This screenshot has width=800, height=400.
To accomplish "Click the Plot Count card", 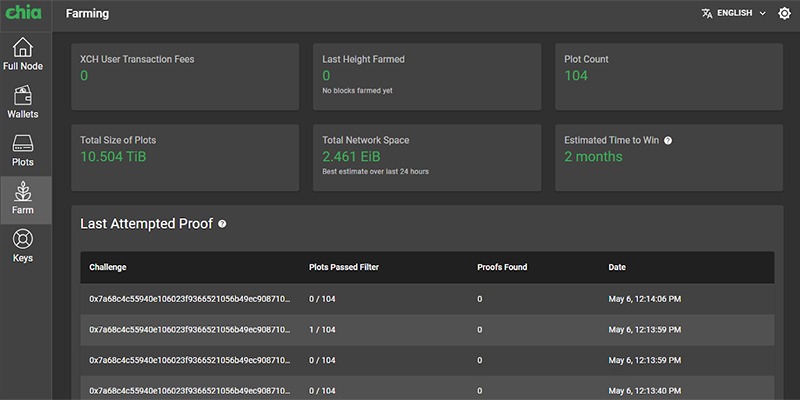I will coord(669,77).
